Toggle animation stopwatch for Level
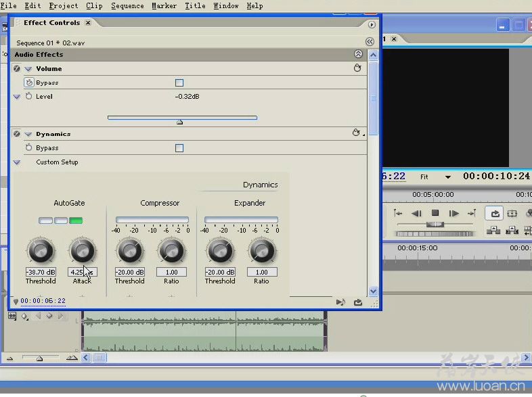The width and height of the screenshot is (532, 397). tap(29, 96)
